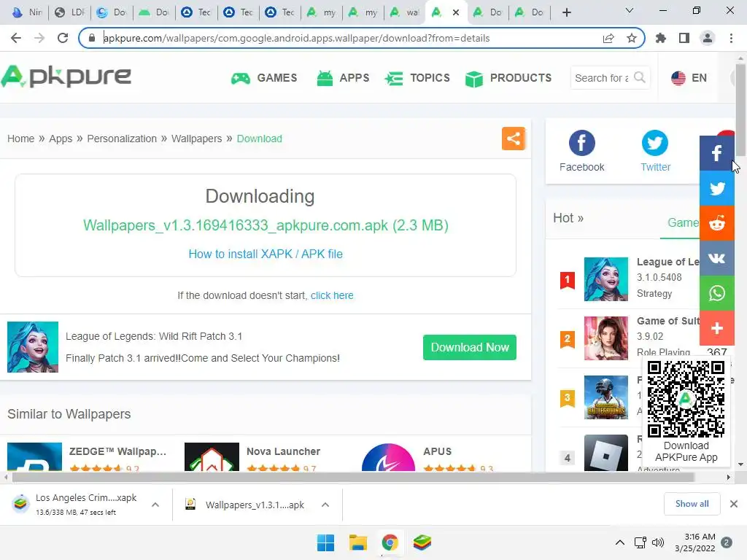Open League of Legends Wild Rift ad thumbnail
747x560 pixels.
[33, 347]
